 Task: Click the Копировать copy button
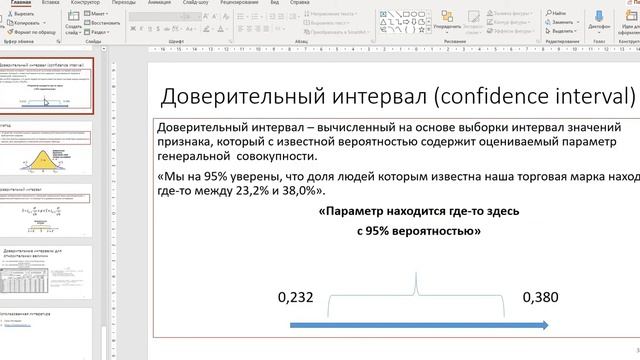click(x=22, y=23)
